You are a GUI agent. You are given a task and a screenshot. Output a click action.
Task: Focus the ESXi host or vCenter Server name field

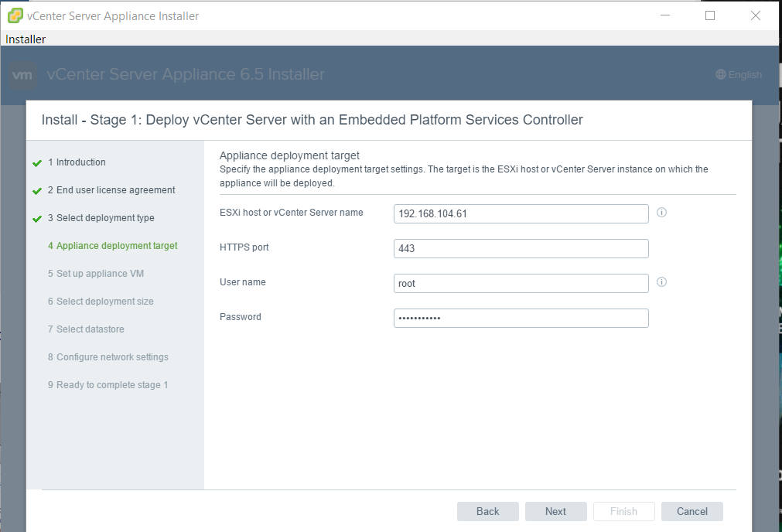[x=521, y=214]
